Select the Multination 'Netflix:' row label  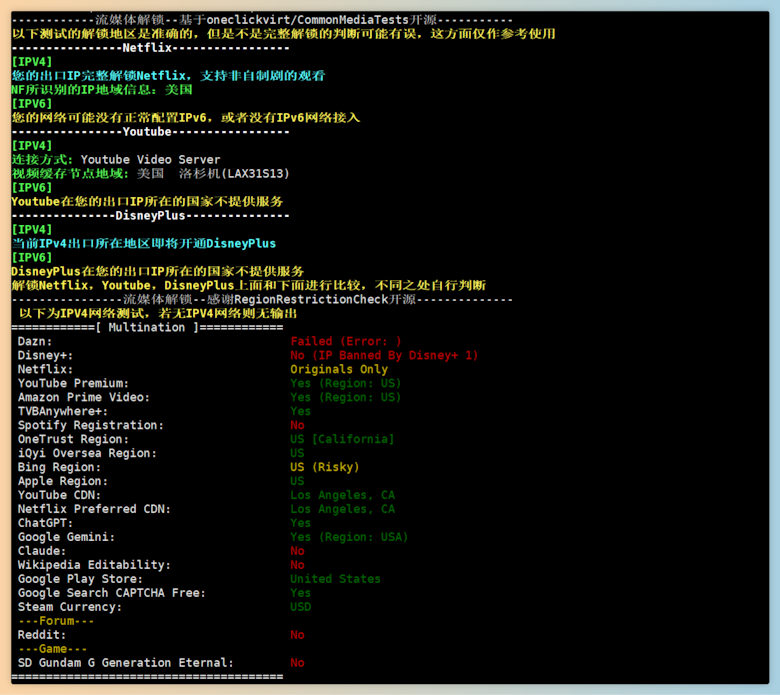45,369
